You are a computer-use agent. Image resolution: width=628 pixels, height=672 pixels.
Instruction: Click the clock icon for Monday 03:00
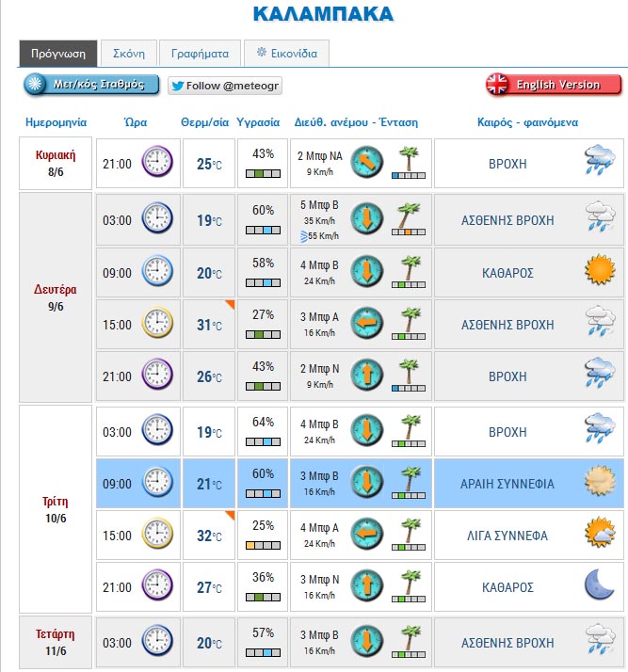coord(157,220)
